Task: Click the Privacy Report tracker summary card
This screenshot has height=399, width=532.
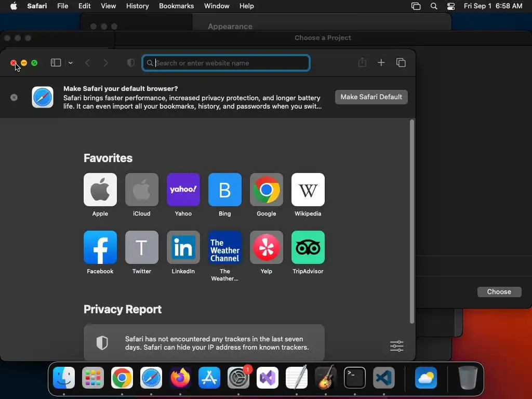Action: coord(204,343)
